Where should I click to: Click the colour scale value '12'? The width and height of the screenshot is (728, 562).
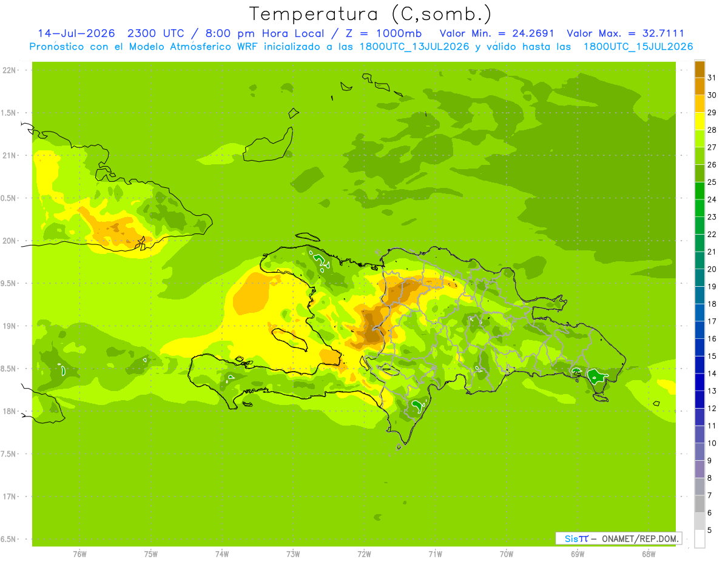pos(712,409)
